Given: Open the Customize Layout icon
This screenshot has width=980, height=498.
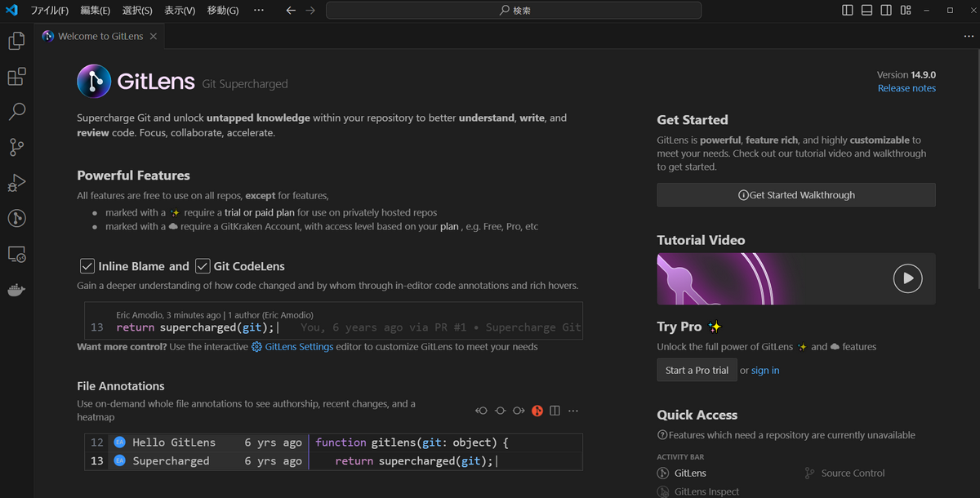Looking at the screenshot, I should (906, 11).
